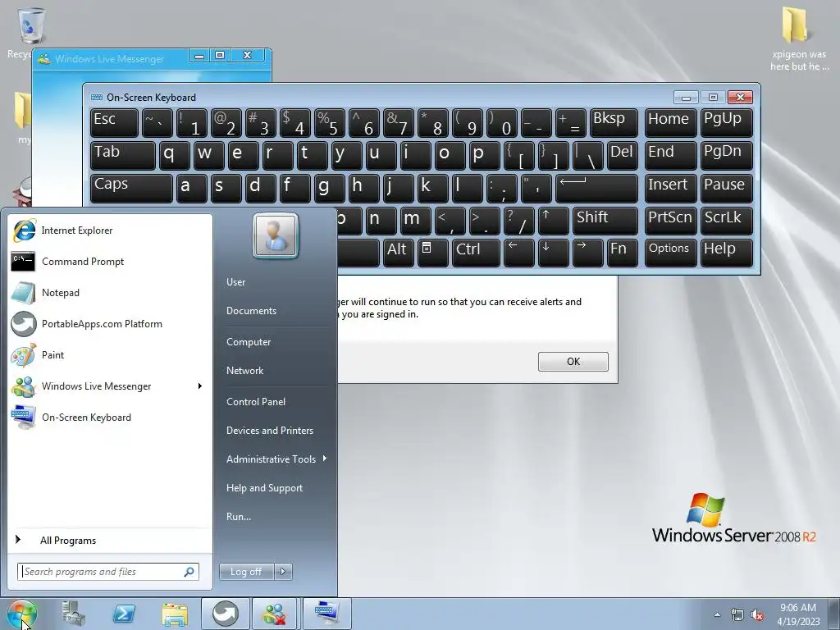Click the Home key on On-Screen Keyboard

(x=671, y=123)
